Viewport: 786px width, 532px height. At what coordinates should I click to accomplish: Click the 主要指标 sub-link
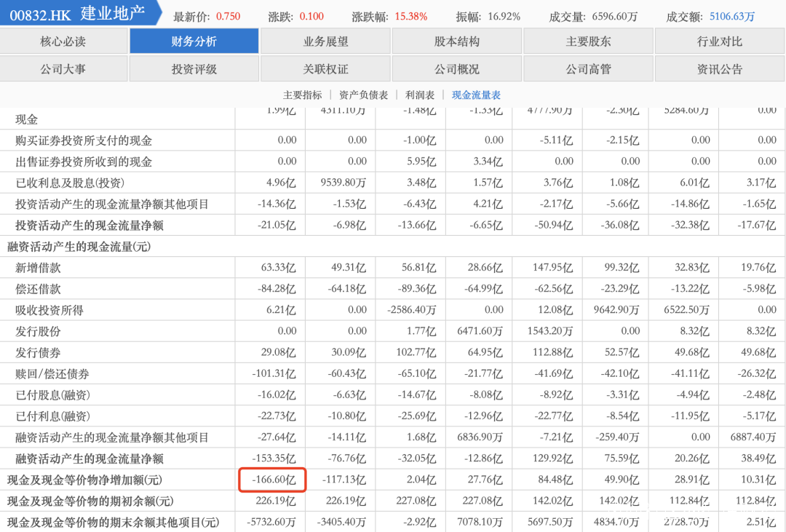pyautogui.click(x=302, y=95)
